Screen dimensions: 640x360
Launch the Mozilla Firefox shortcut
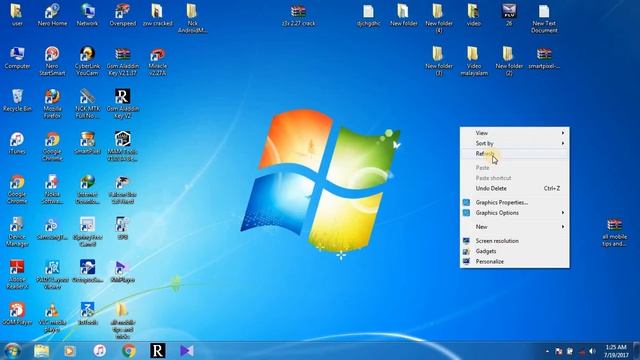[x=52, y=103]
